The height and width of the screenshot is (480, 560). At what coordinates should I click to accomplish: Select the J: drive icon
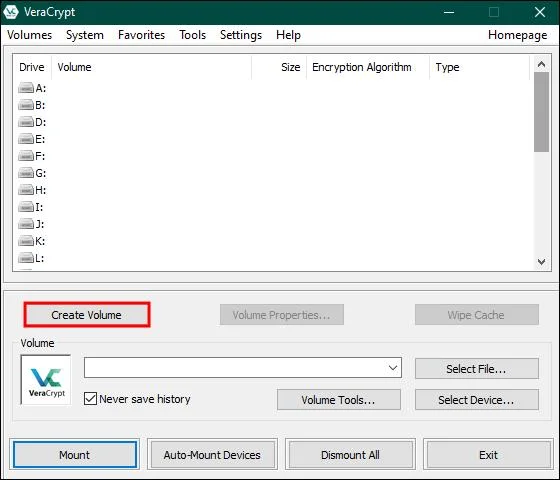26,224
